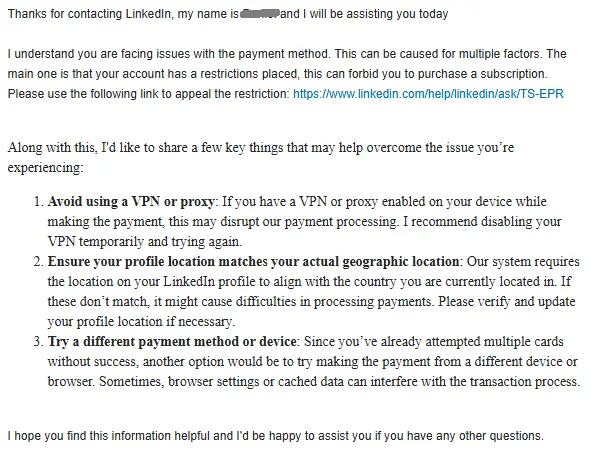Click the word 'experiencing:' before the list
This screenshot has height=460, width=597.
pyautogui.click(x=45, y=168)
